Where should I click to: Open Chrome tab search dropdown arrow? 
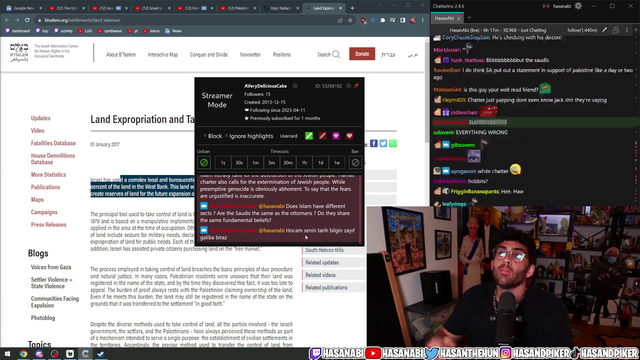click(x=379, y=5)
